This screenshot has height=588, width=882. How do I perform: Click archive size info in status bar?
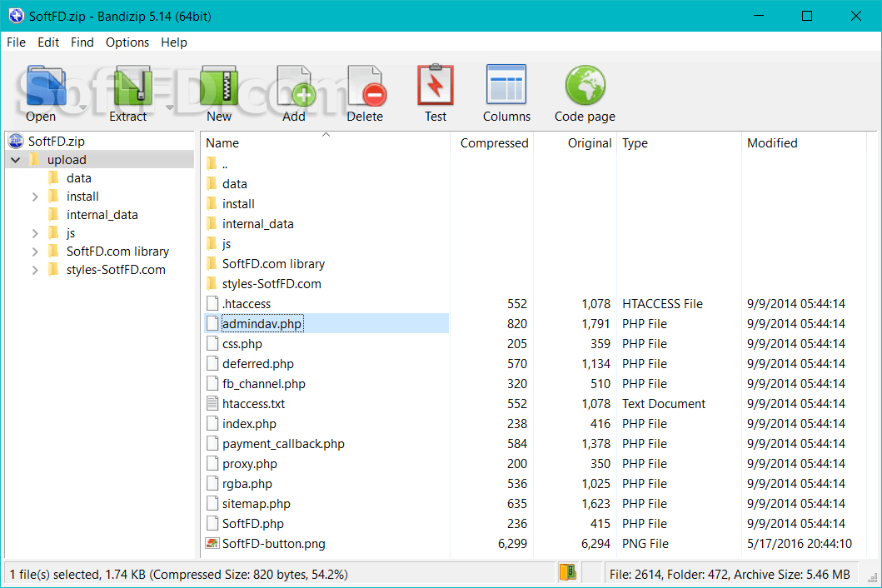pos(730,575)
